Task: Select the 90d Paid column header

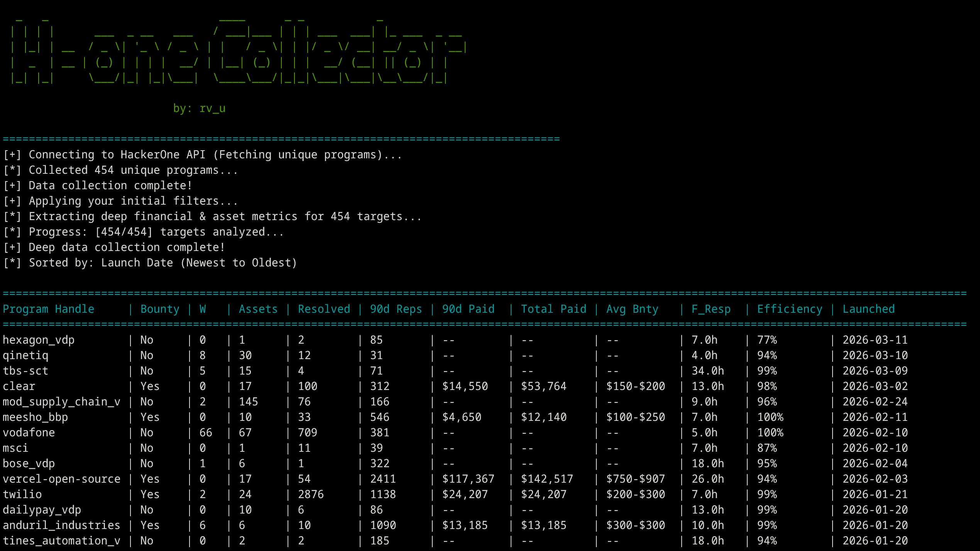Action: click(469, 309)
